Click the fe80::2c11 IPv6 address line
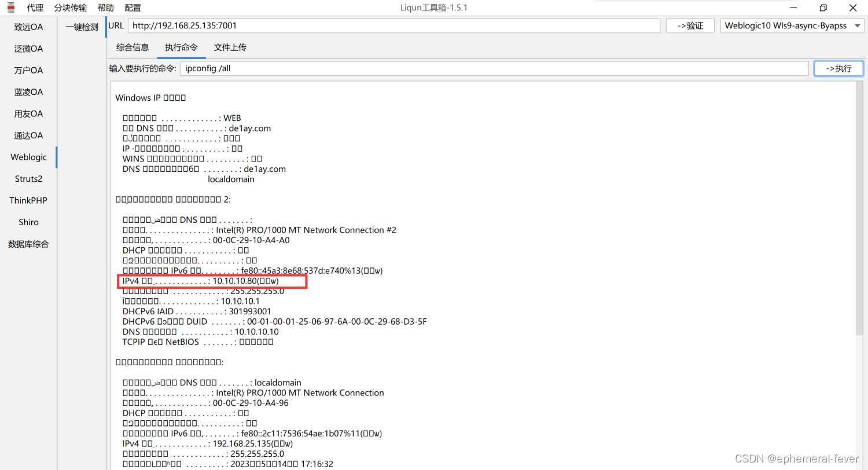This screenshot has width=868, height=470. point(252,434)
